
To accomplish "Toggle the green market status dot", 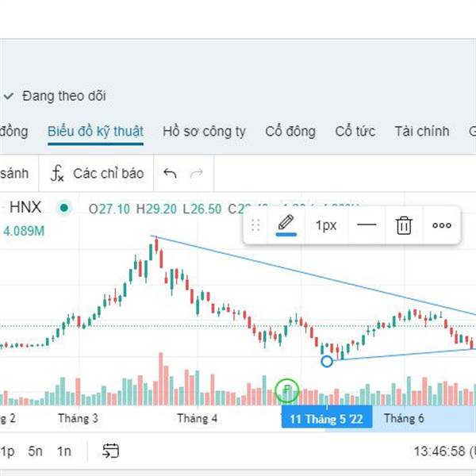I will click(x=64, y=208).
